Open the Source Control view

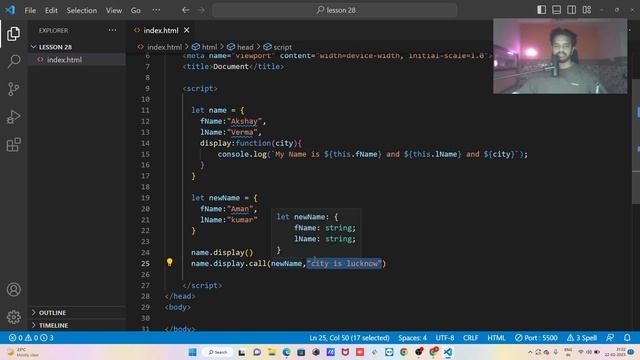(x=13, y=89)
